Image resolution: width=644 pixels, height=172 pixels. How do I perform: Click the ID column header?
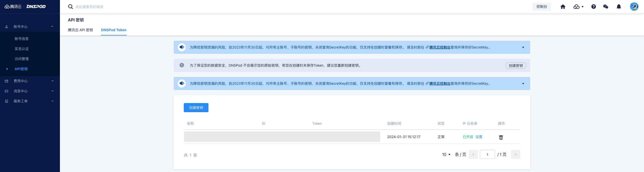click(x=263, y=123)
